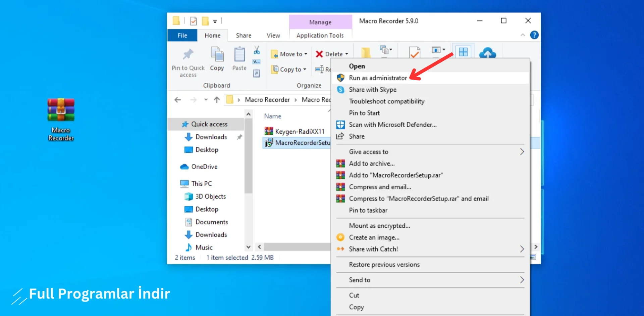Open the Macro Recorder archive on desktop
This screenshot has height=316, width=644.
tap(61, 119)
